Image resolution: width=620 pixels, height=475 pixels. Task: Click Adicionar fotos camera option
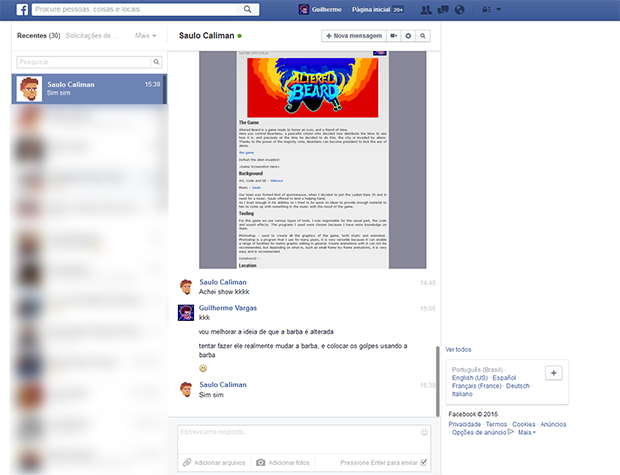pos(283,463)
